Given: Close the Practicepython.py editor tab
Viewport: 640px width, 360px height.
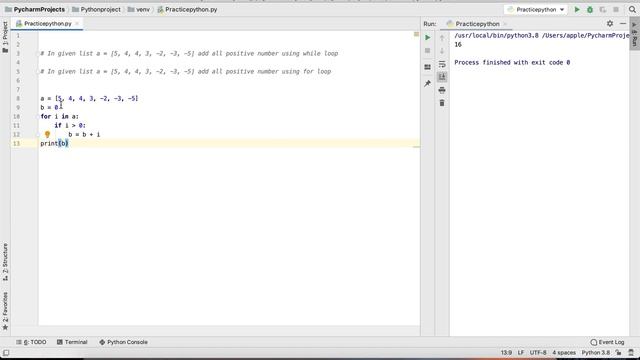Looking at the screenshot, I should (x=77, y=24).
